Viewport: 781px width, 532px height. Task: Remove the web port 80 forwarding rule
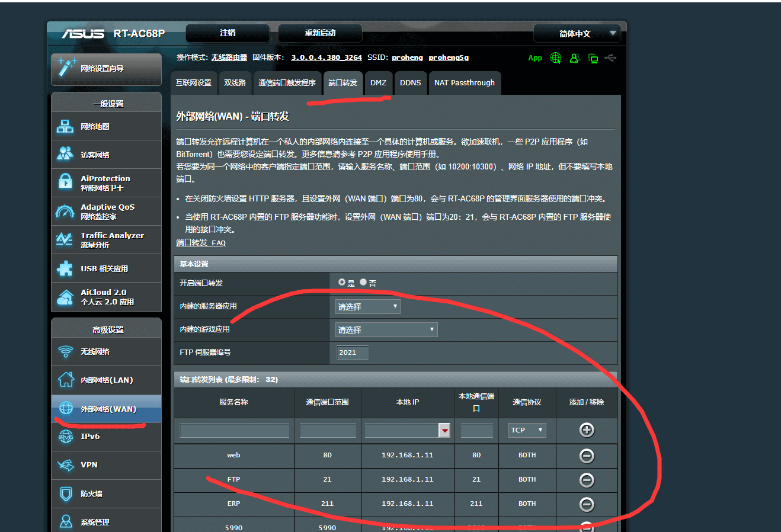(587, 456)
